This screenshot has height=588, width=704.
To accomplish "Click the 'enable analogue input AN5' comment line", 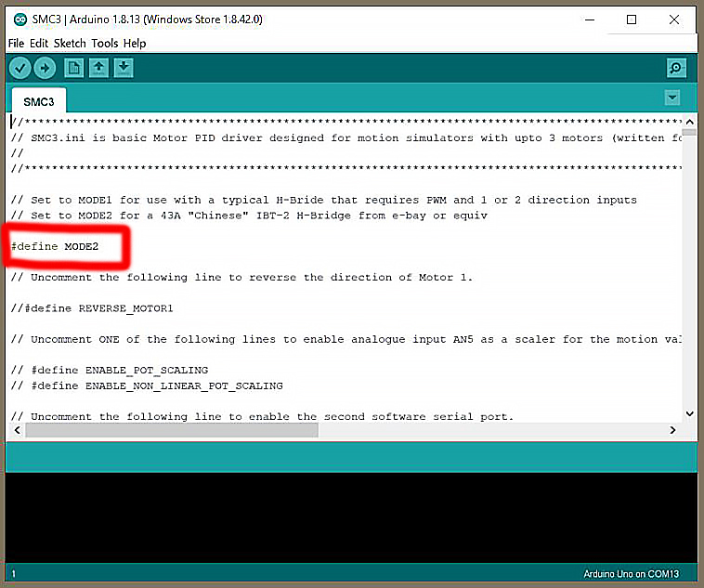I will 346,340.
